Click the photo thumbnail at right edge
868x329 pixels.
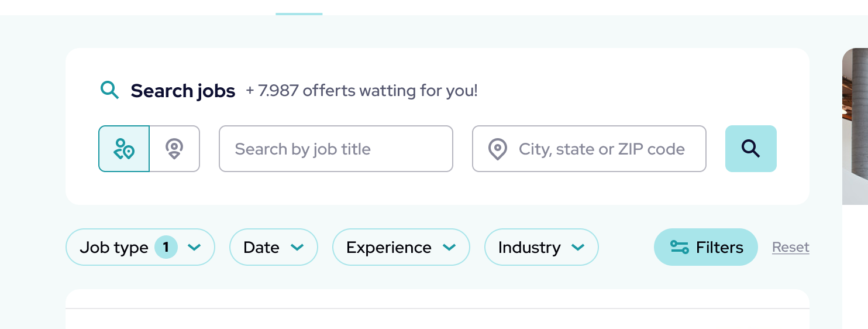click(855, 126)
